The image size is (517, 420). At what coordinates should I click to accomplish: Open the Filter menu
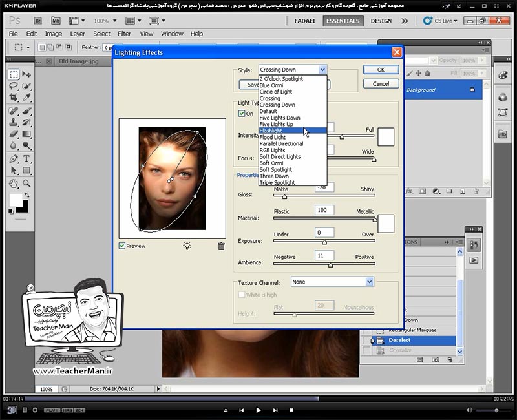coord(124,34)
